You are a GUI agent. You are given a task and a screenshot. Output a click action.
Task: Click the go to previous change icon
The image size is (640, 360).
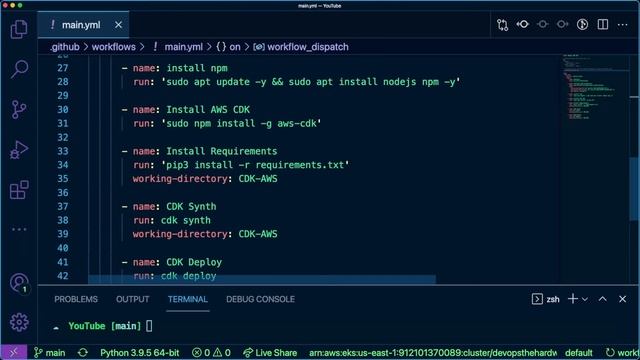pos(522,24)
